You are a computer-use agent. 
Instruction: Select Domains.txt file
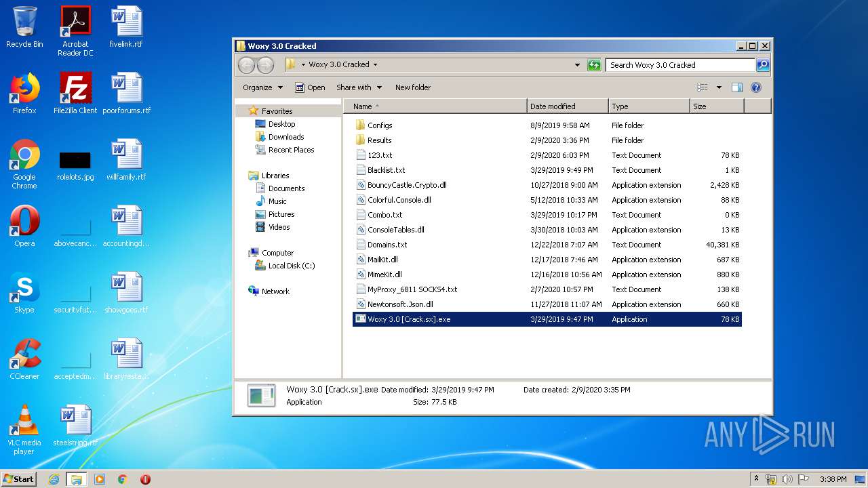click(x=547, y=245)
